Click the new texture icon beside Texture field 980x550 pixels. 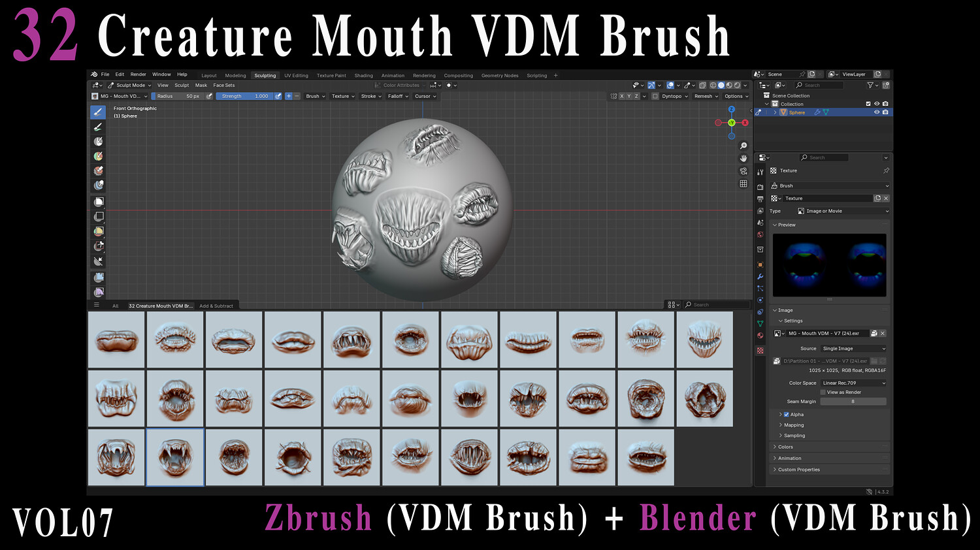click(x=877, y=198)
